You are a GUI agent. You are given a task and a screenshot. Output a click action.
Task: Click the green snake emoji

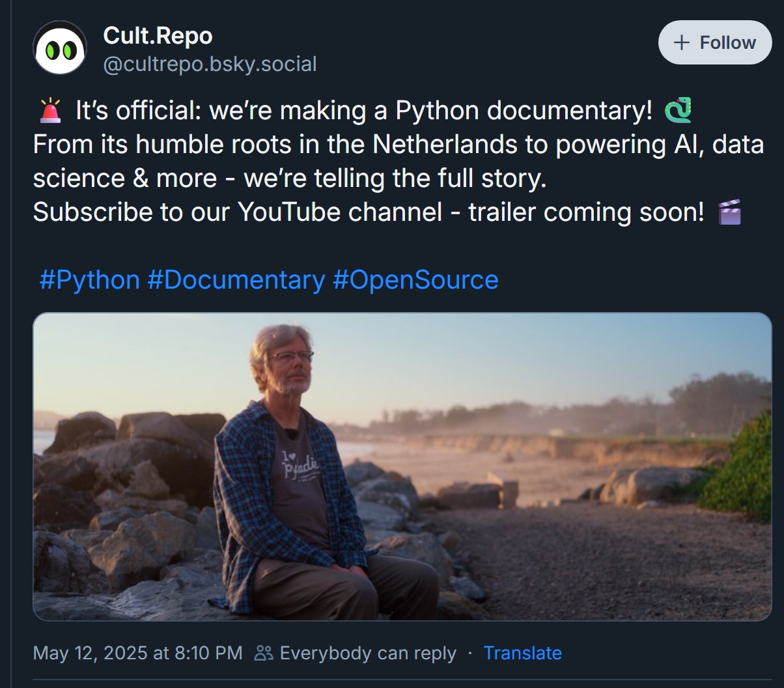click(x=678, y=110)
